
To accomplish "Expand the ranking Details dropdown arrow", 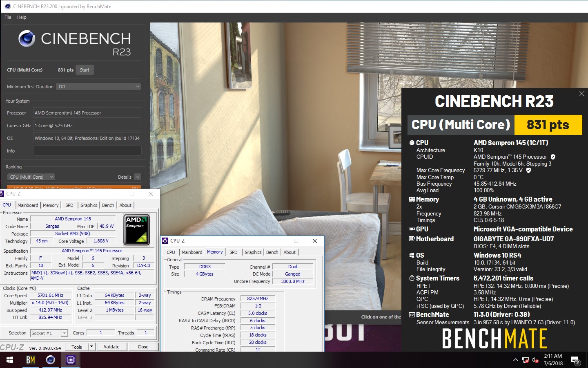I will [x=138, y=177].
